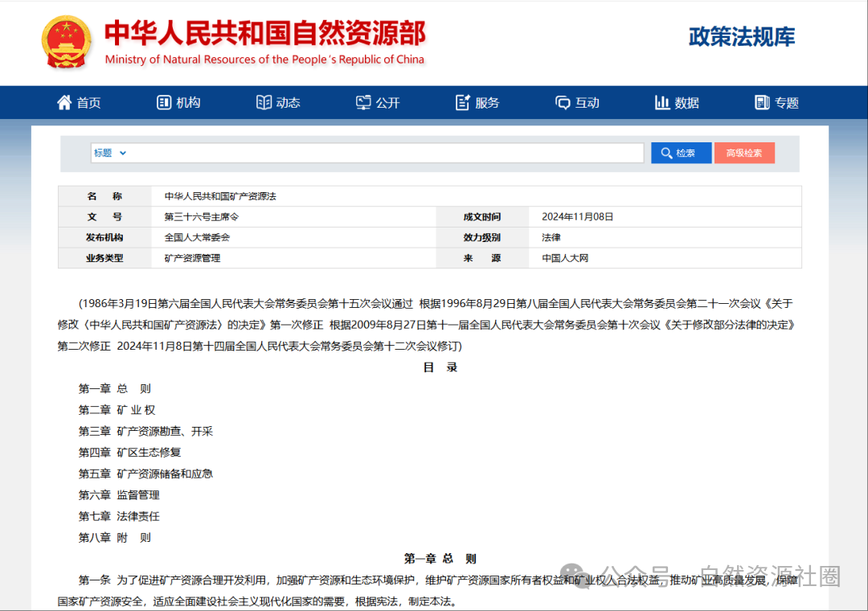Click the Ministry of Natural Resources English subtitle
This screenshot has width=868, height=611.
(x=264, y=59)
